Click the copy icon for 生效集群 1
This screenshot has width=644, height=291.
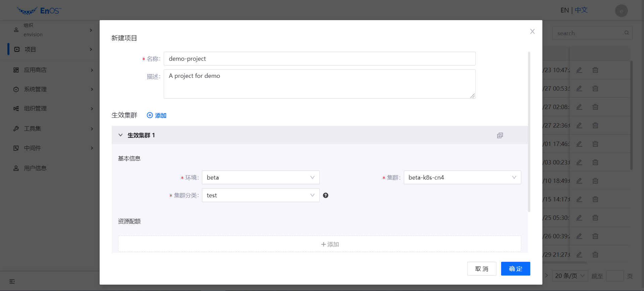tap(500, 135)
